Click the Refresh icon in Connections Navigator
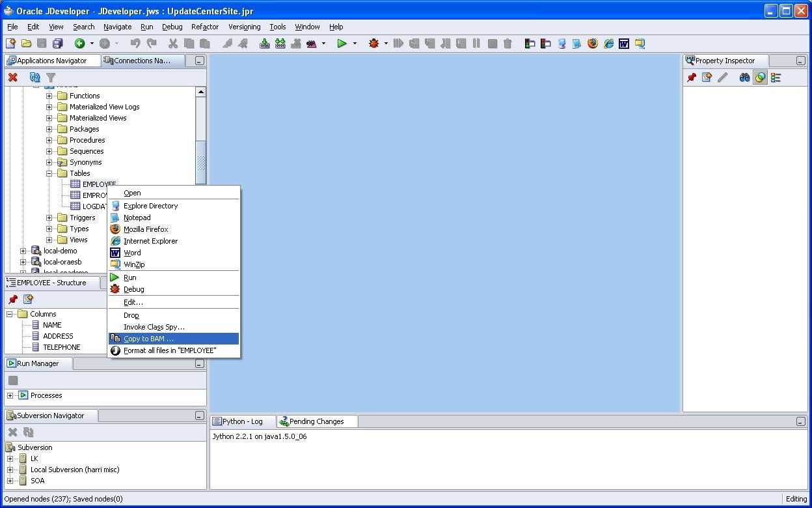812x508 pixels. 35,78
